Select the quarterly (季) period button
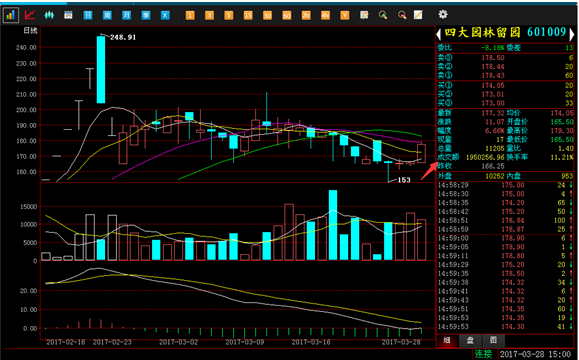Image resolution: width=579 pixels, height=360 pixels. (x=146, y=15)
